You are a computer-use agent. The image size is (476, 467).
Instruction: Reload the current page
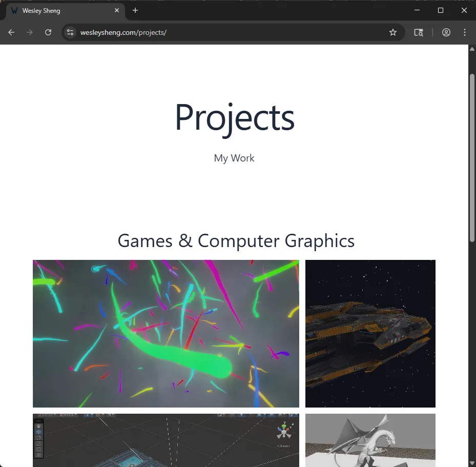point(48,32)
